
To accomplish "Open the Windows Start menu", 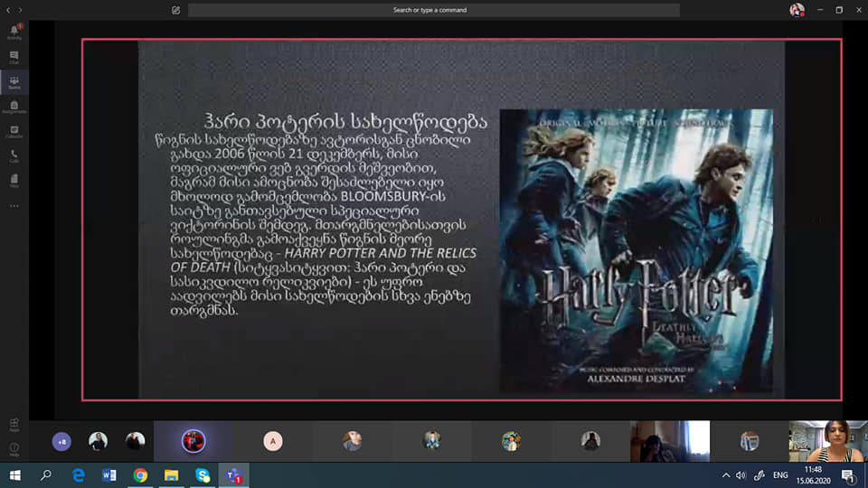I will pyautogui.click(x=15, y=475).
